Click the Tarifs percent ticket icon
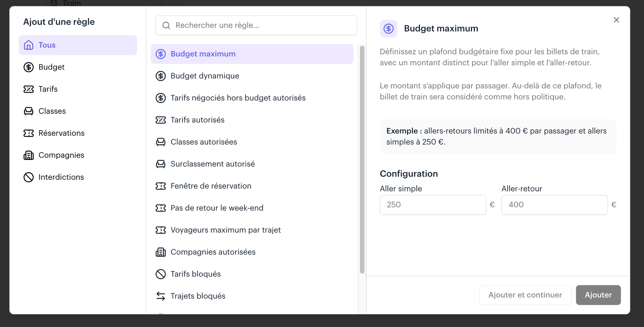644x327 pixels. click(29, 89)
